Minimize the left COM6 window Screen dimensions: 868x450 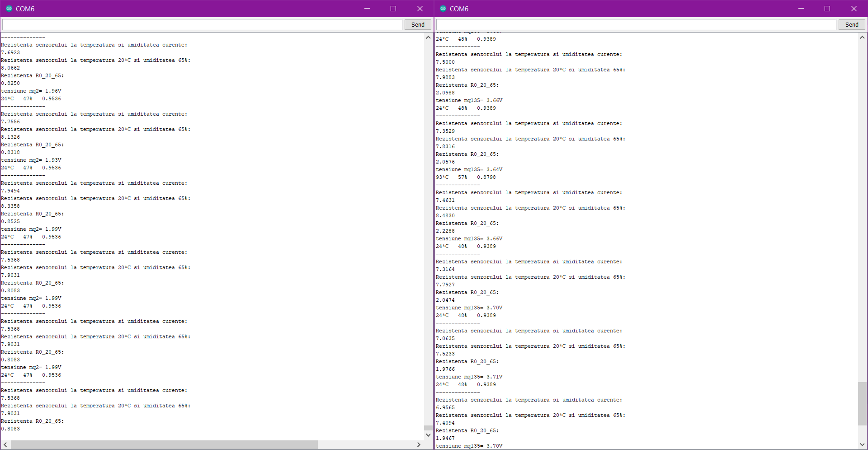point(367,9)
